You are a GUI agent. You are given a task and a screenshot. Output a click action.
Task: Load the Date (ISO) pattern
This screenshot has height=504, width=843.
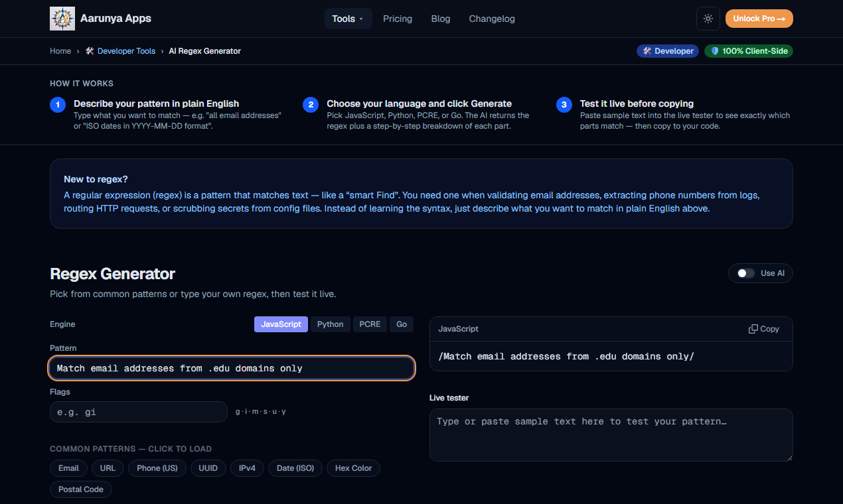295,468
